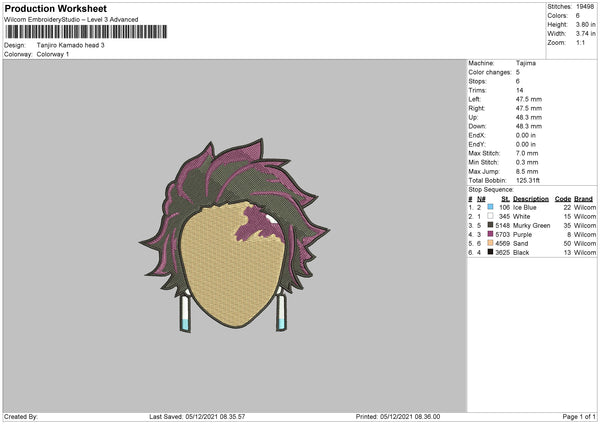Click the Murky Green color swatch

(x=490, y=225)
